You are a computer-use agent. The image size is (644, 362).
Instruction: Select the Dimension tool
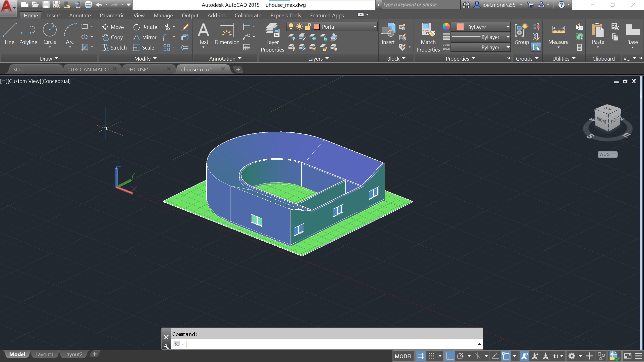[x=227, y=34]
